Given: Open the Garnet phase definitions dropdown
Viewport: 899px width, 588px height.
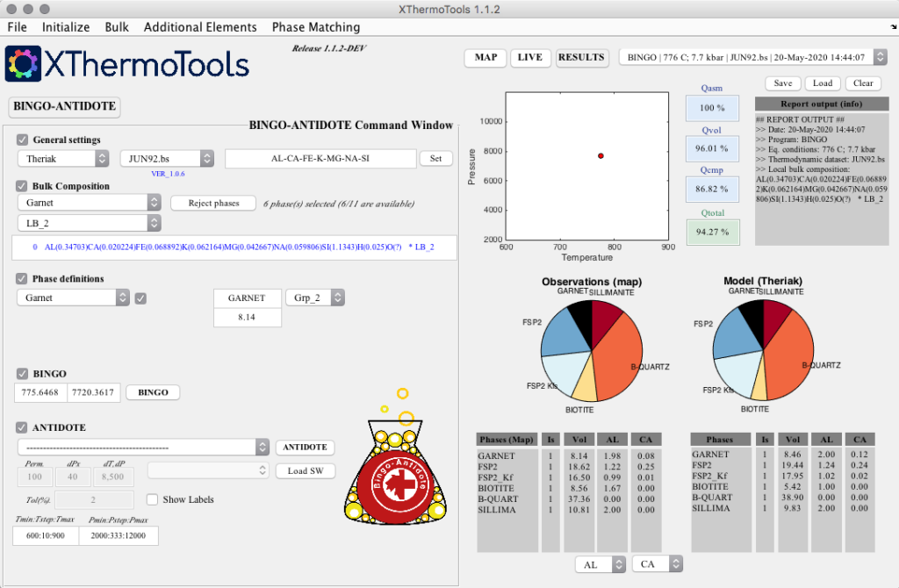Looking at the screenshot, I should click(x=74, y=298).
